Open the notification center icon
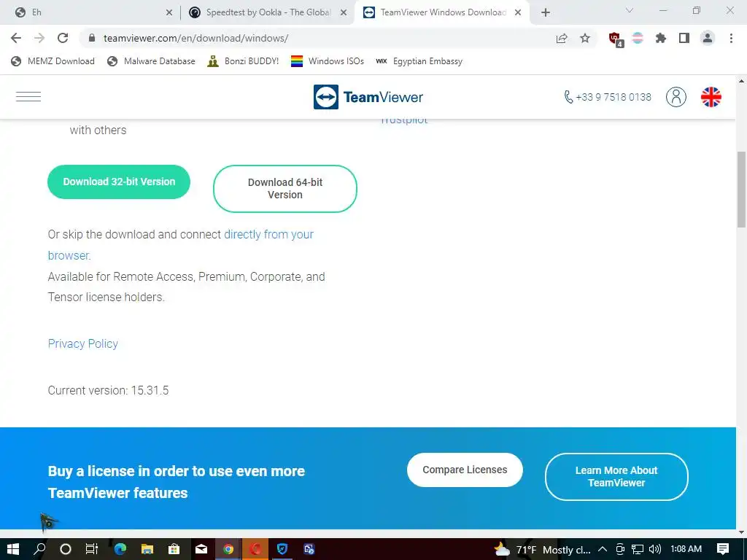Viewport: 747px width, 560px height. (723, 549)
